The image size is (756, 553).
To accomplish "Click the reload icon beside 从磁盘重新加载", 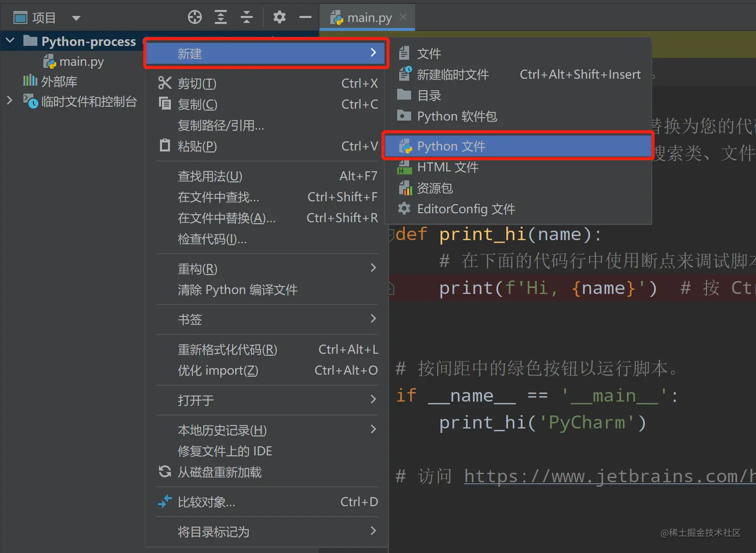I will [x=165, y=471].
